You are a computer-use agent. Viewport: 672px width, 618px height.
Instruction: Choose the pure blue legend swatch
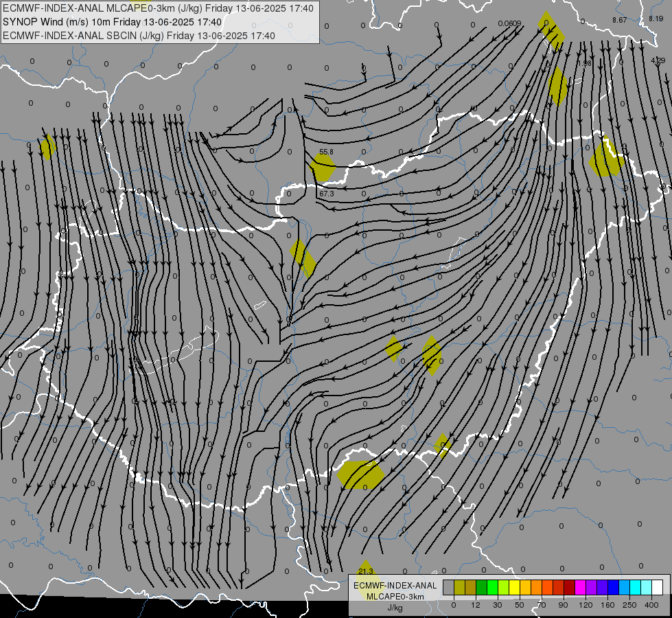(614, 587)
